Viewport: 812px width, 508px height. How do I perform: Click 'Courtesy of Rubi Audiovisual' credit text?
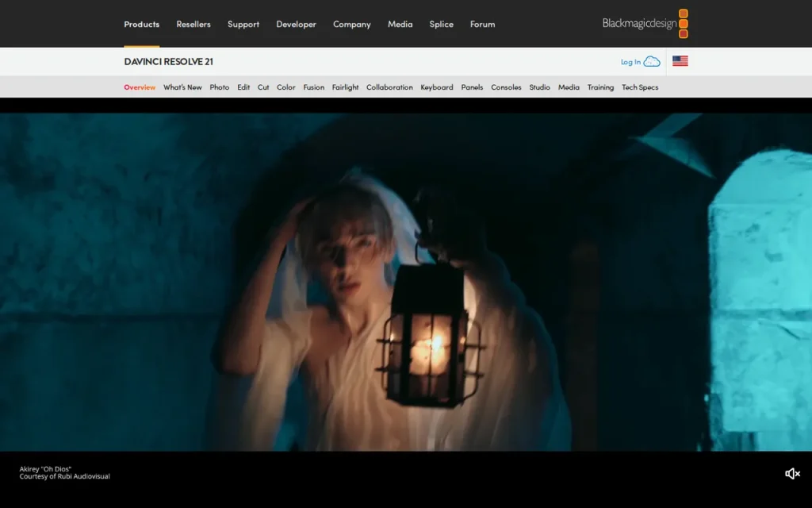[65, 476]
